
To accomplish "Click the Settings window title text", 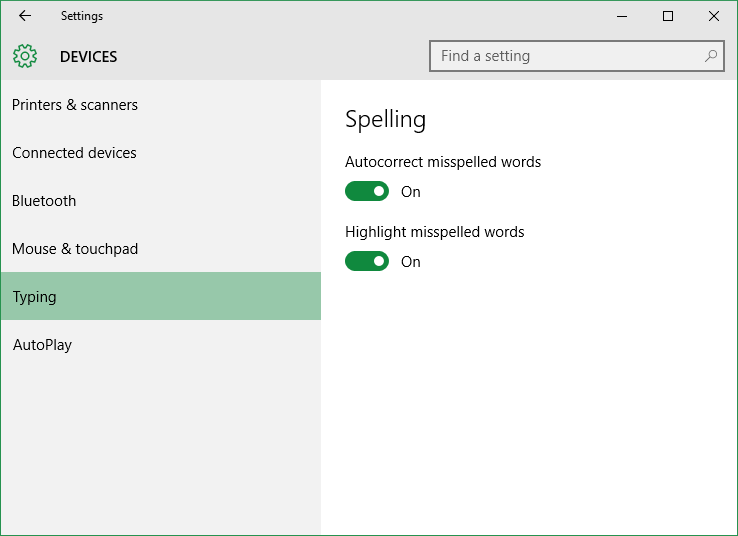I will point(82,16).
